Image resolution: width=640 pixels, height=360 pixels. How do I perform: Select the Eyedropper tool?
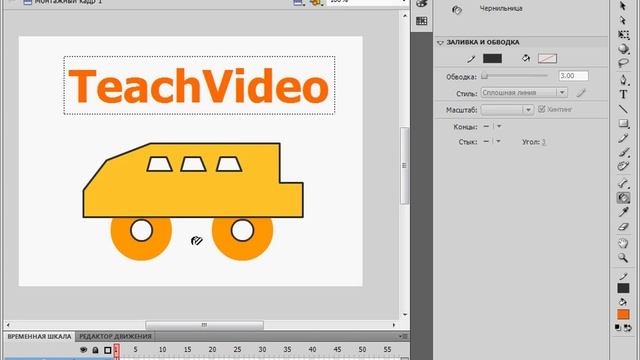(x=623, y=212)
